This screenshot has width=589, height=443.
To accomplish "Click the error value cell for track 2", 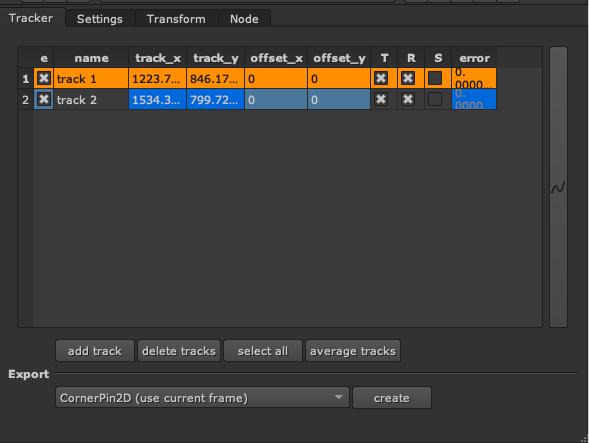I will (x=474, y=100).
